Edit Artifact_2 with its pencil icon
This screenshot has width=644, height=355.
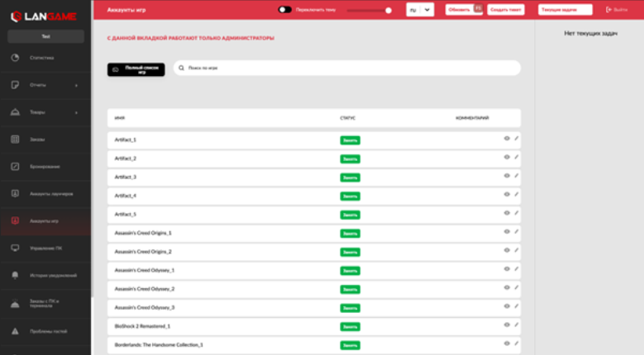pos(516,157)
